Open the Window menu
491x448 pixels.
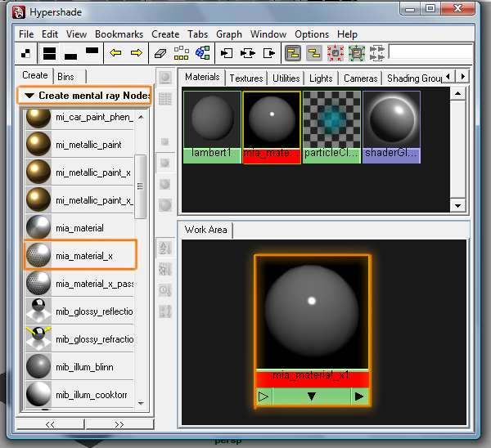268,34
